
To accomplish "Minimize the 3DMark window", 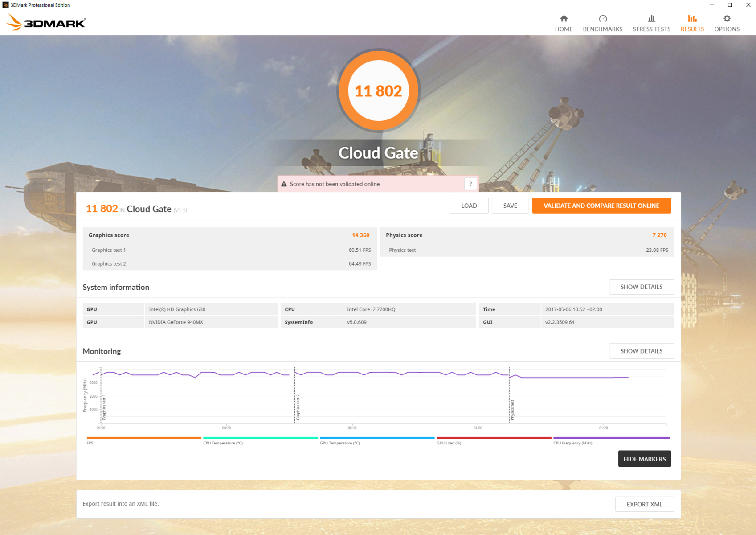I will [712, 5].
